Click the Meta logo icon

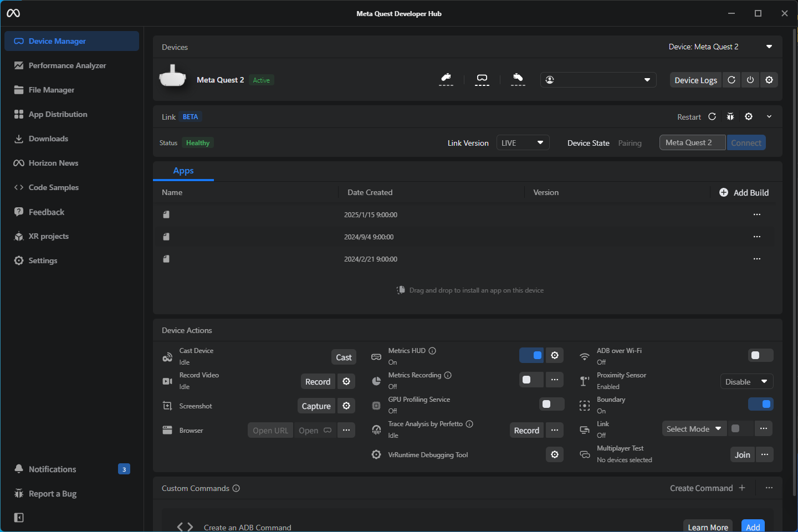click(13, 13)
